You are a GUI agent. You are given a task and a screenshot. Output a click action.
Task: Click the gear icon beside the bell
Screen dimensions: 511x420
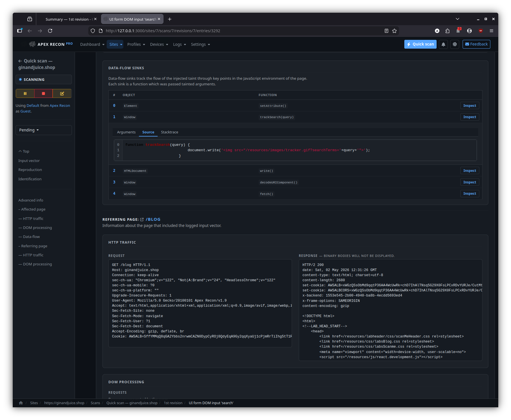click(455, 44)
